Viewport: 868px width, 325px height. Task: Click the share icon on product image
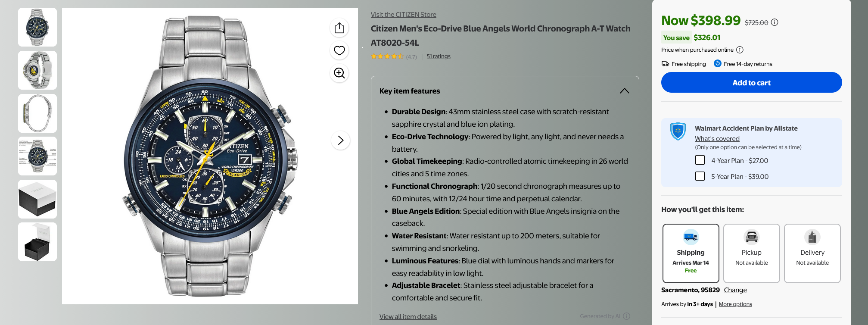point(339,28)
